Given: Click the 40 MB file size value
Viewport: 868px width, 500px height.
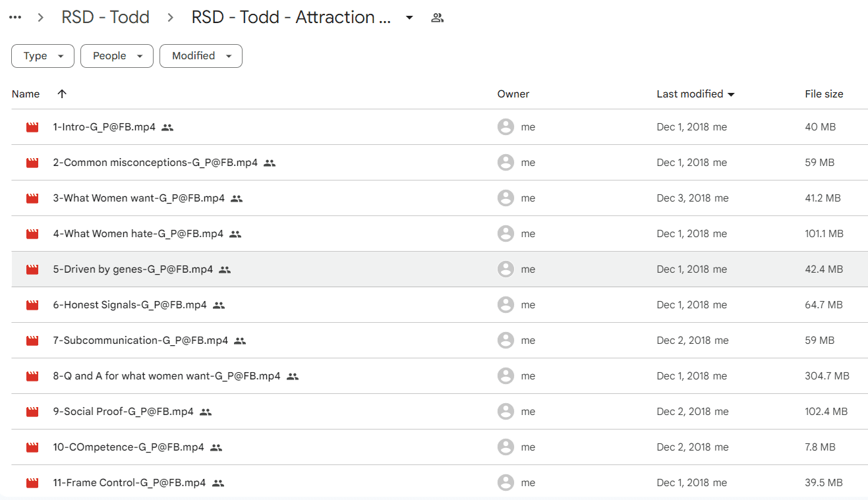Looking at the screenshot, I should coord(820,127).
